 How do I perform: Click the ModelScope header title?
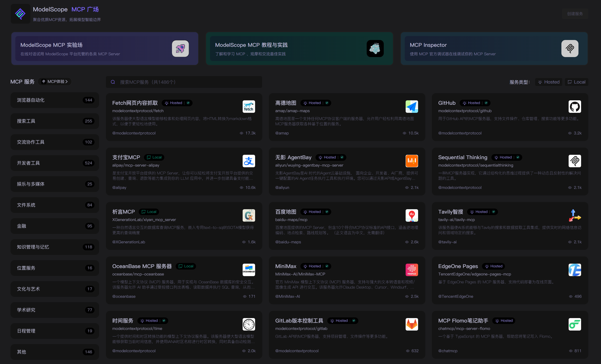click(50, 9)
